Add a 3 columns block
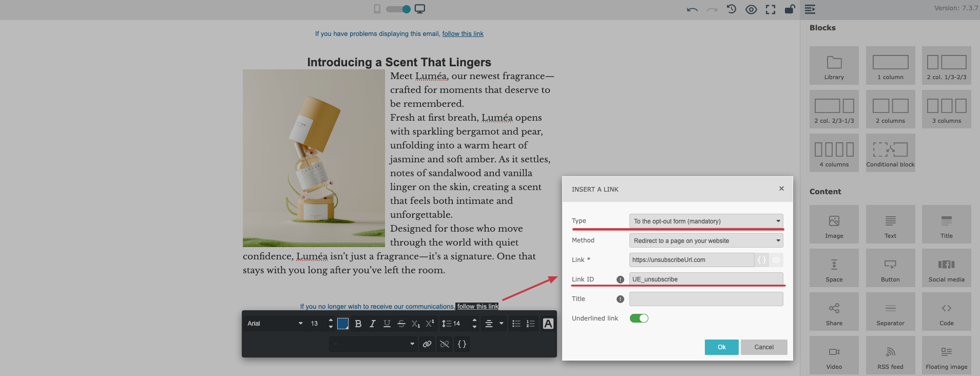The height and width of the screenshot is (376, 980). point(947,109)
